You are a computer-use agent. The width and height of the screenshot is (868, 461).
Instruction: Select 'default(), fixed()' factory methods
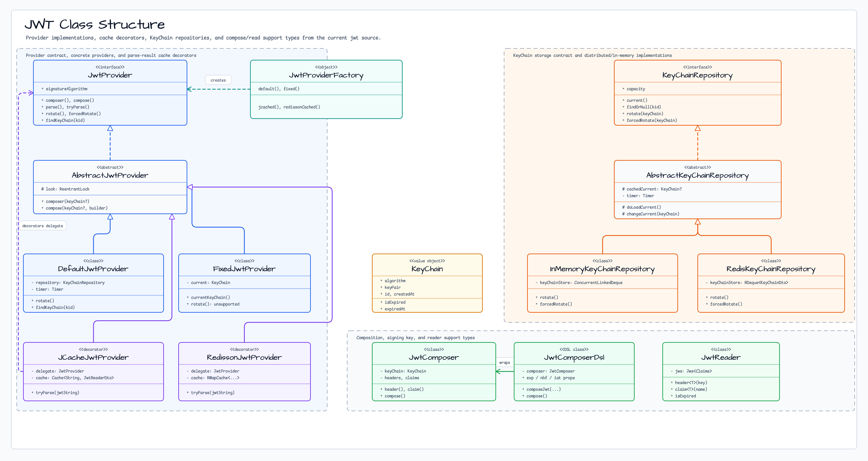tap(279, 89)
